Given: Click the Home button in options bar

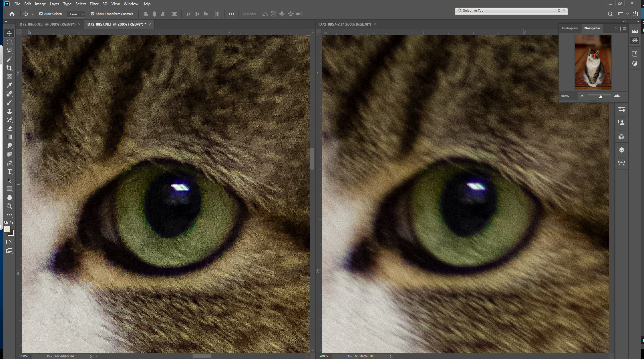Looking at the screenshot, I should click(x=12, y=14).
